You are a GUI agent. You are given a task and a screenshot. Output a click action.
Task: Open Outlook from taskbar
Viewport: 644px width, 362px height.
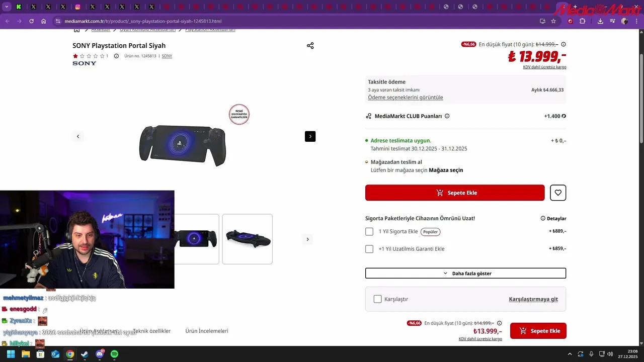(x=55, y=354)
